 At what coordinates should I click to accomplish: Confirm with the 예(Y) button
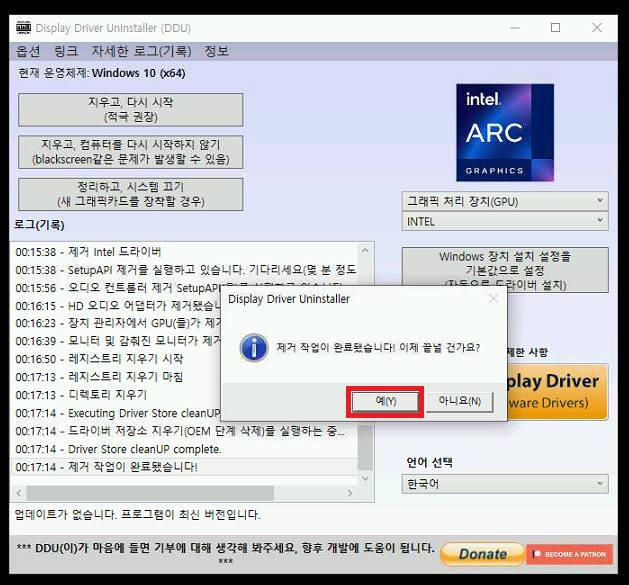385,401
